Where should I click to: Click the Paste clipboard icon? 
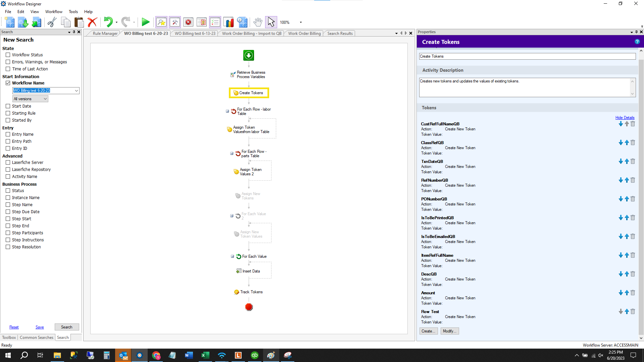79,22
